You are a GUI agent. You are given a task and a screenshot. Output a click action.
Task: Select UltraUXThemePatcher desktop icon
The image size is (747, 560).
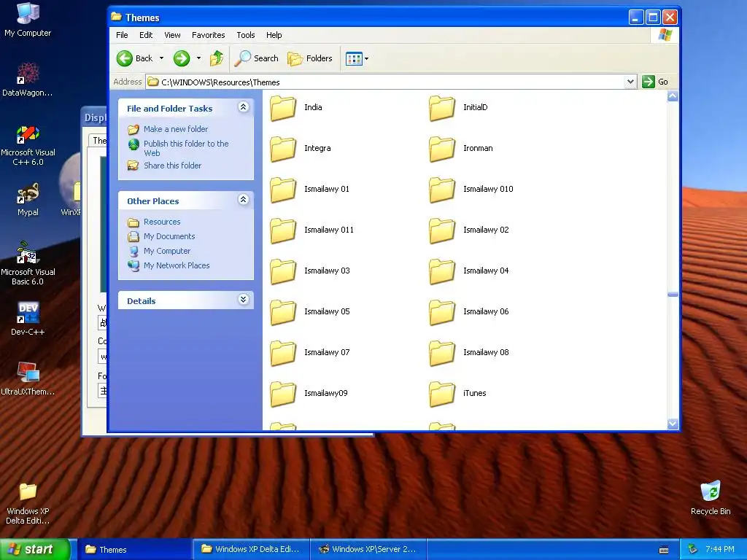(28, 378)
